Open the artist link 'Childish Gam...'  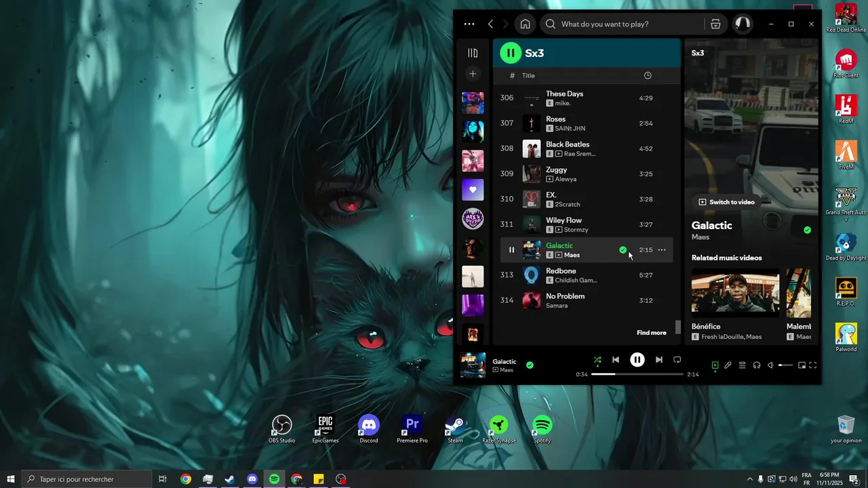(576, 280)
